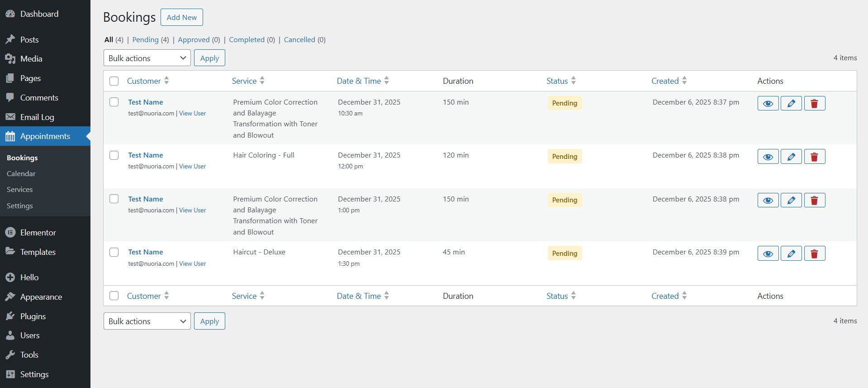Image resolution: width=868 pixels, height=388 pixels.
Task: Click the '45 min' duration cell
Action: (454, 252)
